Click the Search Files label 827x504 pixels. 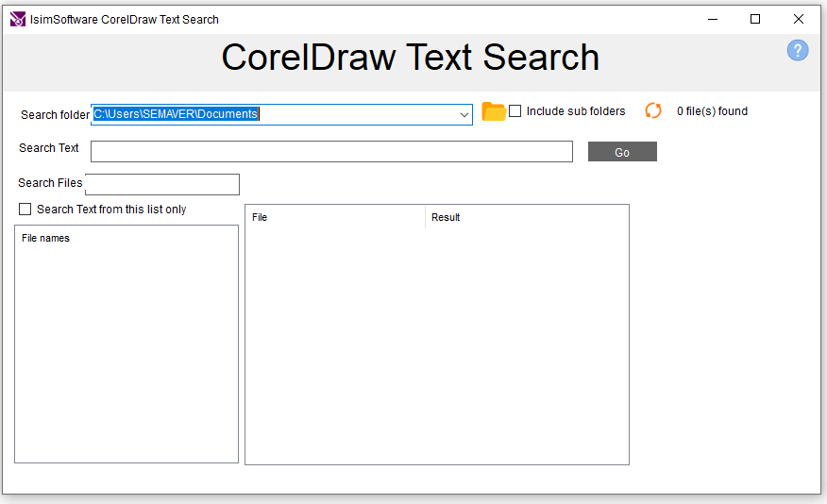[50, 183]
